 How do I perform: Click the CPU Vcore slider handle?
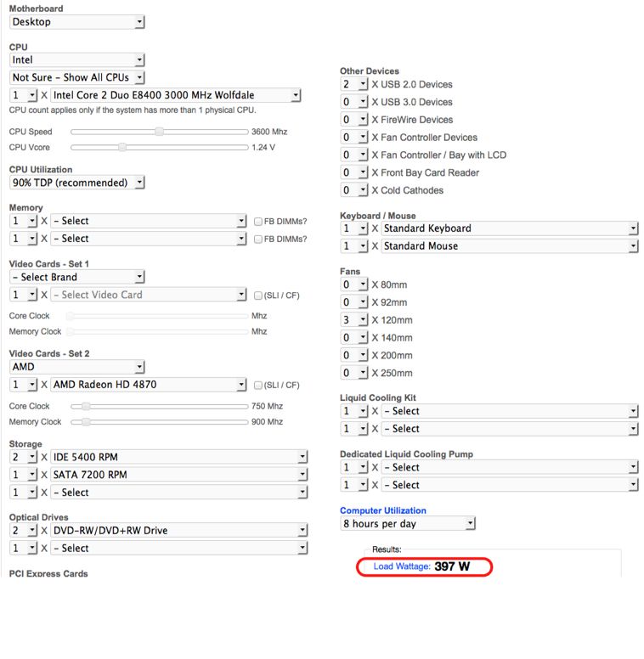pos(121,147)
